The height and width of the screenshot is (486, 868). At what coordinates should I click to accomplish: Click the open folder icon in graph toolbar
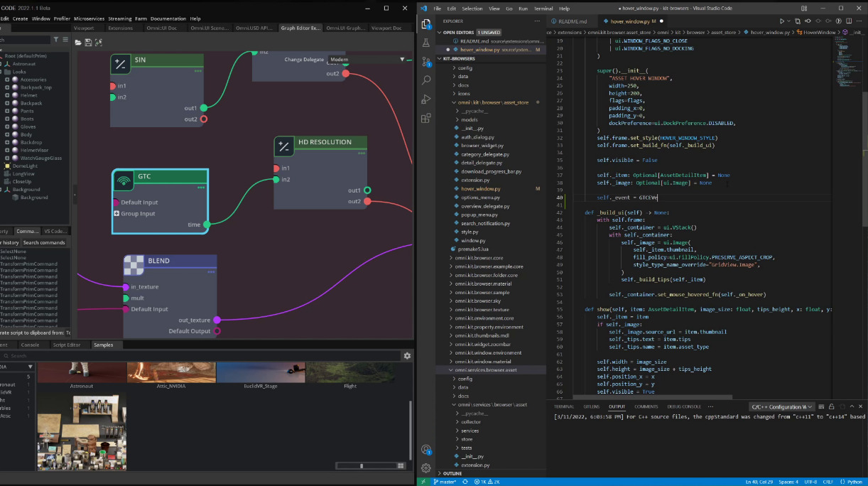click(78, 43)
